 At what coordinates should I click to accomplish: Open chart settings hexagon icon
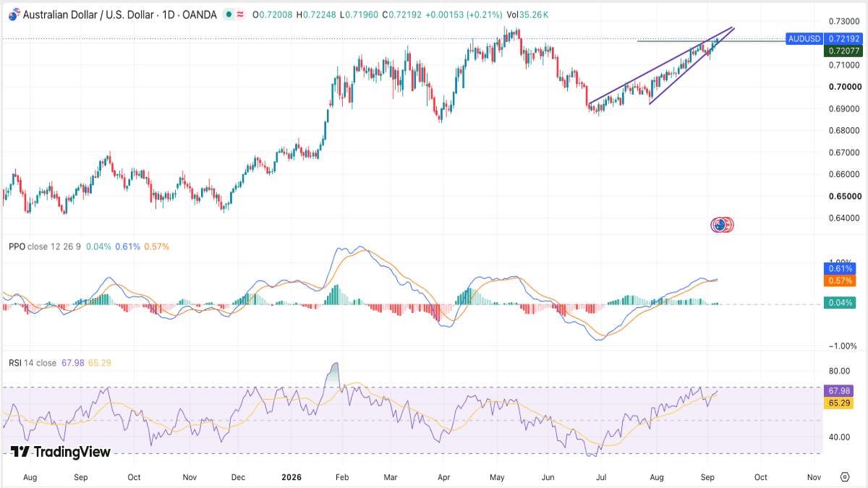point(845,477)
